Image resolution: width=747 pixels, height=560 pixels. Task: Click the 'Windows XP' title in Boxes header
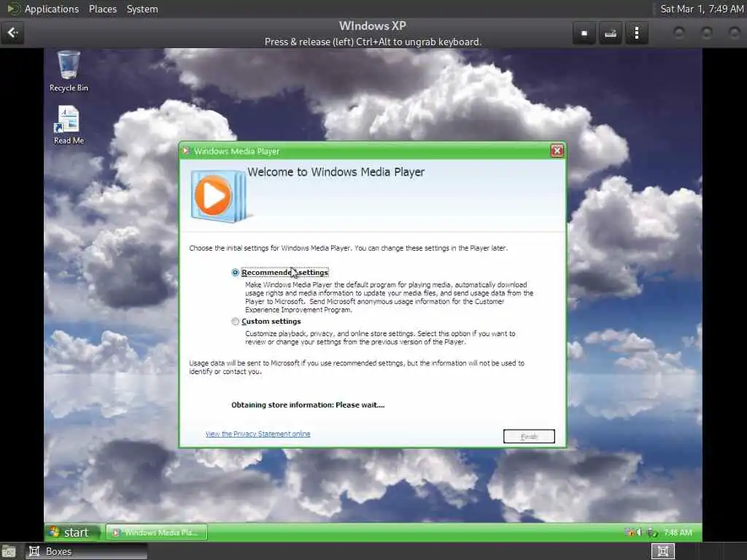coord(373,26)
